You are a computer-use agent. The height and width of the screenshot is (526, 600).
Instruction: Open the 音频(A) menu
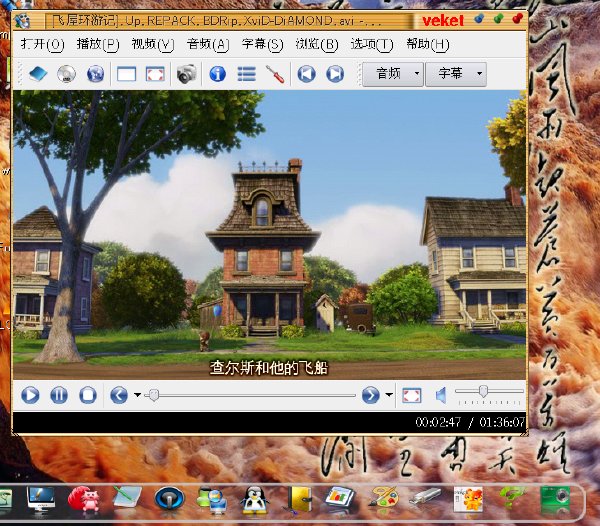[x=208, y=44]
